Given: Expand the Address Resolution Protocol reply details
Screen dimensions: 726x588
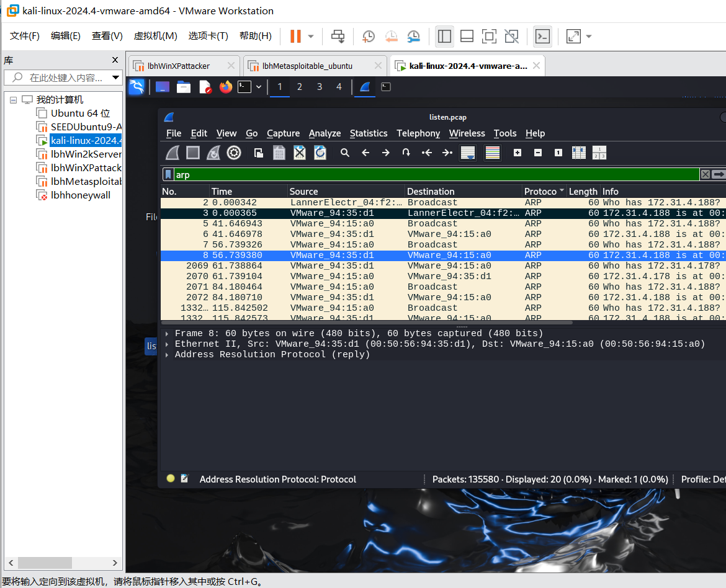Looking at the screenshot, I should [x=167, y=355].
